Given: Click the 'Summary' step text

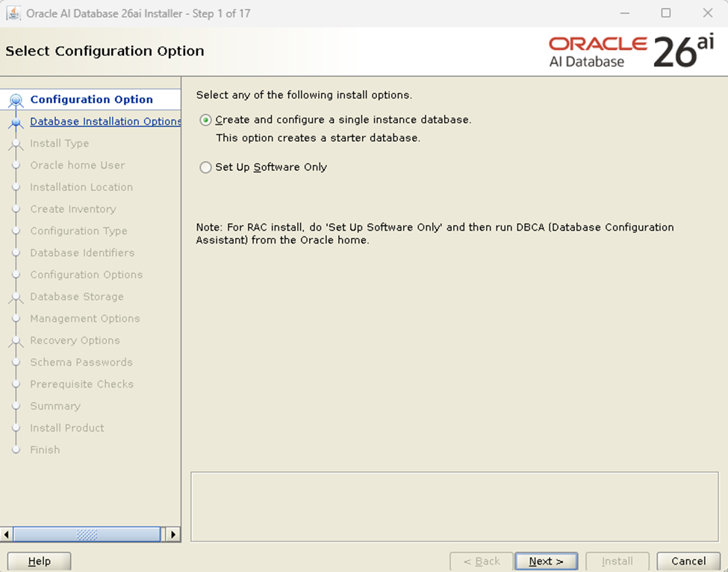Looking at the screenshot, I should 55,405.
